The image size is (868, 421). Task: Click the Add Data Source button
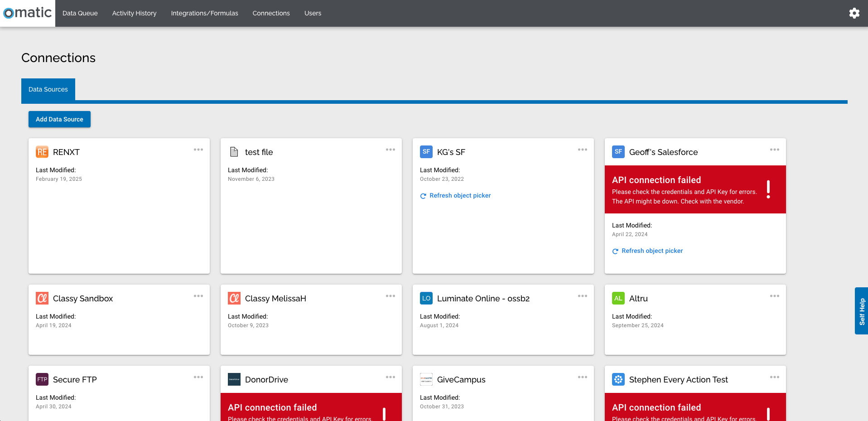click(59, 119)
